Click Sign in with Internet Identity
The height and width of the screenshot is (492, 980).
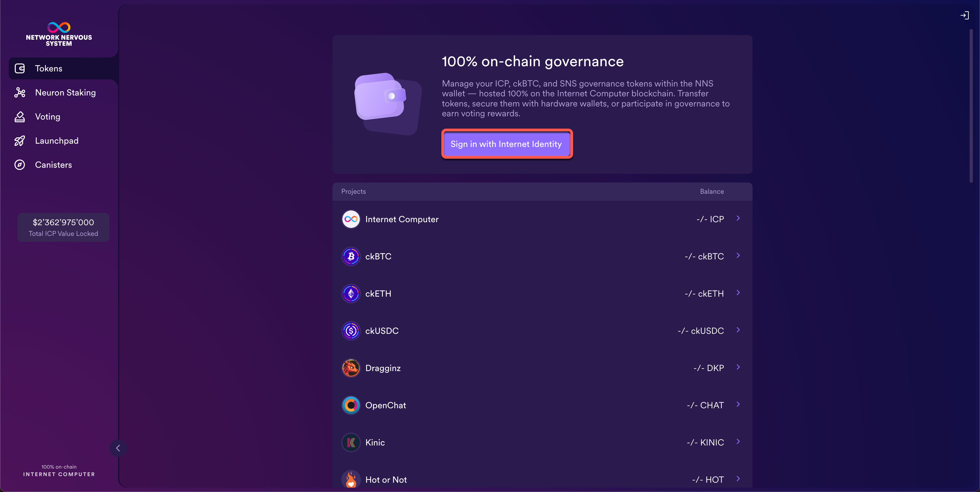coord(506,144)
